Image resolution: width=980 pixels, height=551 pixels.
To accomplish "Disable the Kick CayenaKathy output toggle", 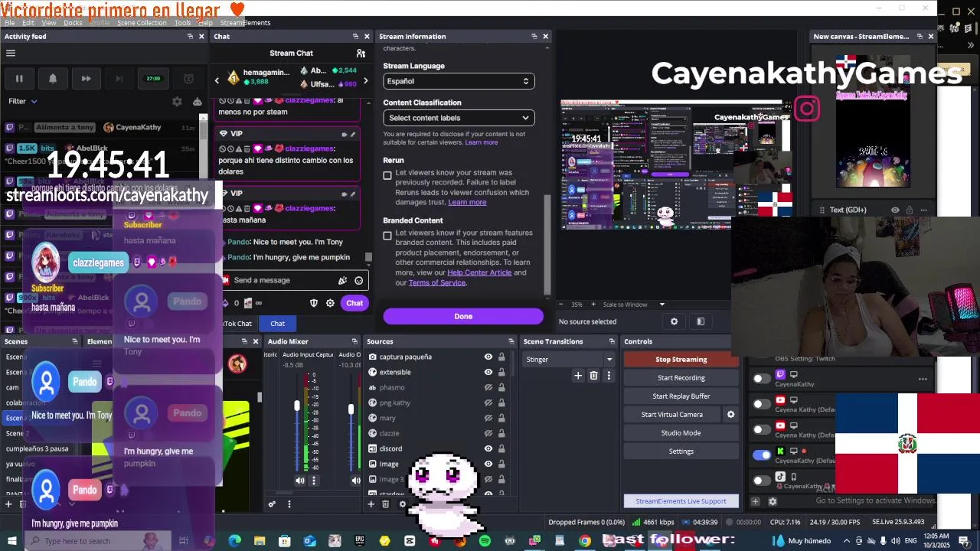I will (762, 455).
